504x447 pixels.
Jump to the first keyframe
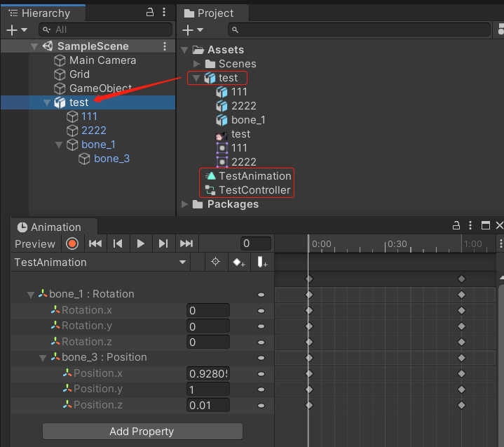tap(95, 243)
